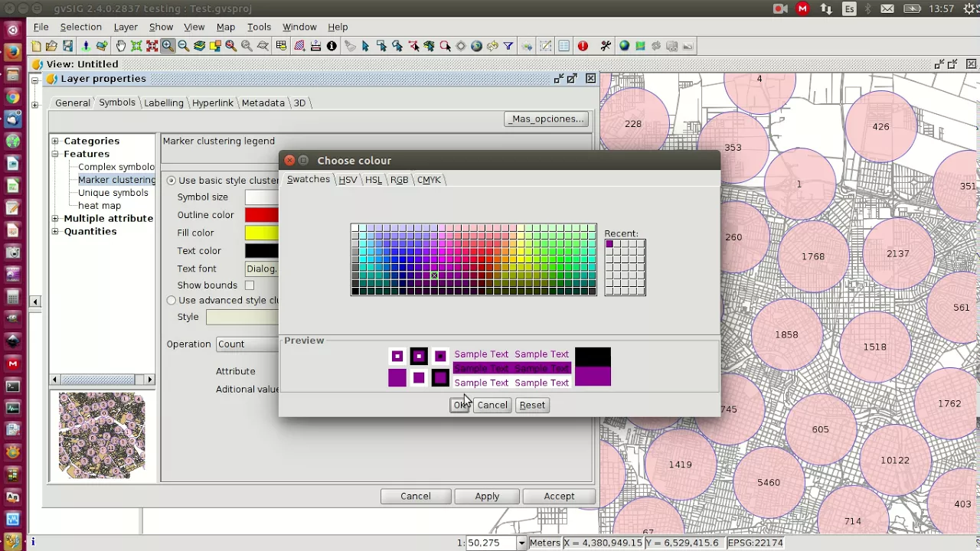This screenshot has width=980, height=551.
Task: Click the table document icon in toolbar
Action: coord(563,46)
